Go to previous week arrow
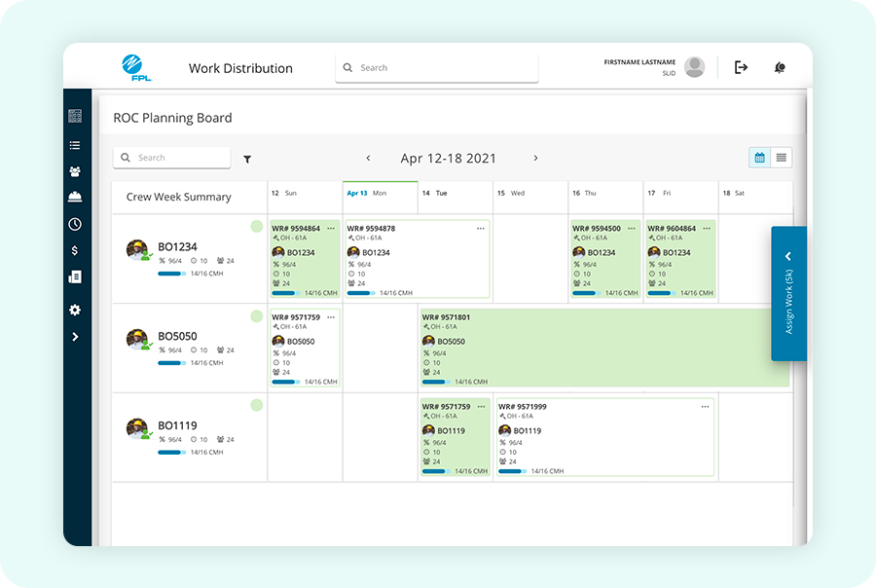 coord(368,158)
